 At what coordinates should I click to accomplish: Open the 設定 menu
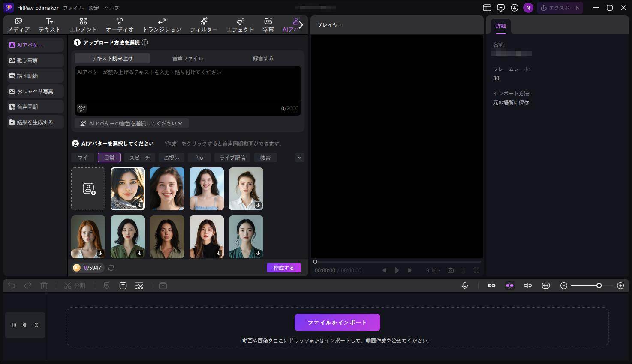[x=94, y=8]
